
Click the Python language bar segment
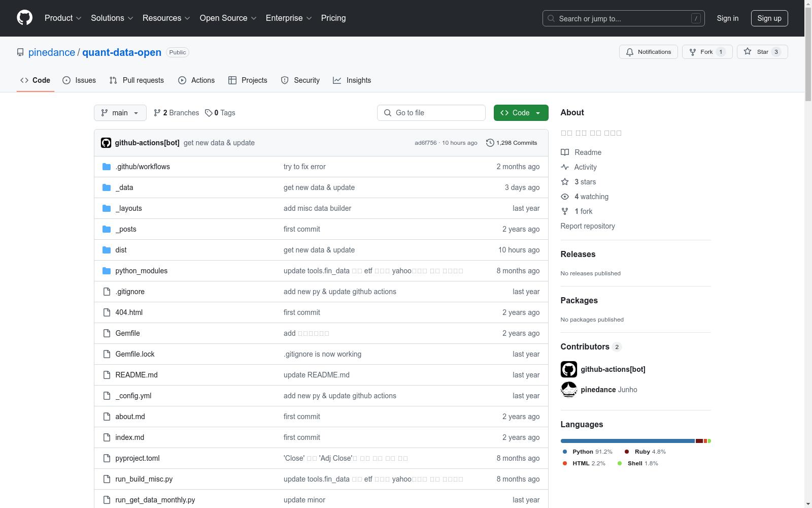pos(628,441)
